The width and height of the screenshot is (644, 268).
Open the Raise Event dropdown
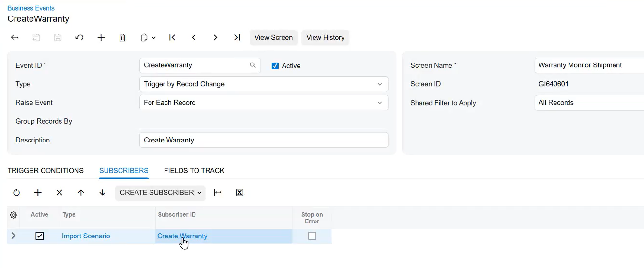[264, 103]
